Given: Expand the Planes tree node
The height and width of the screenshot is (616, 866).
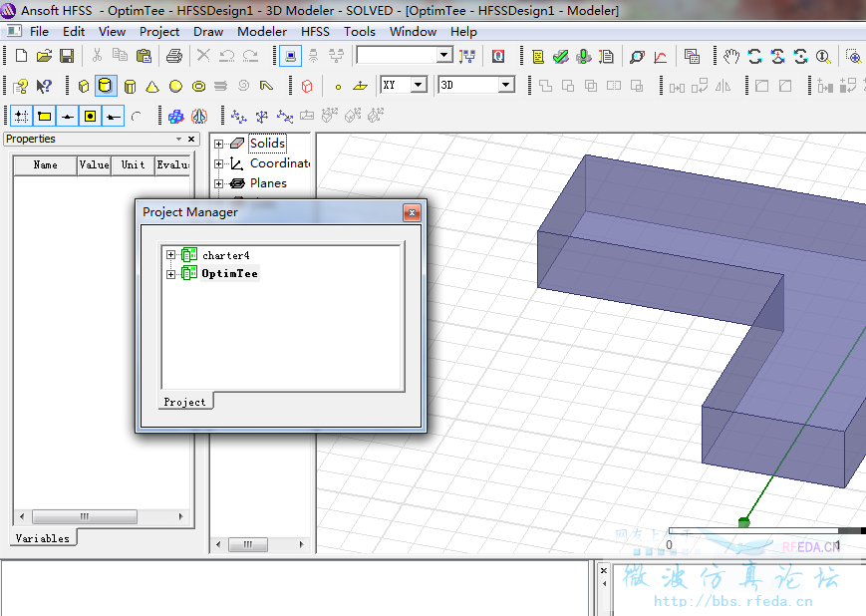Looking at the screenshot, I should click(218, 183).
